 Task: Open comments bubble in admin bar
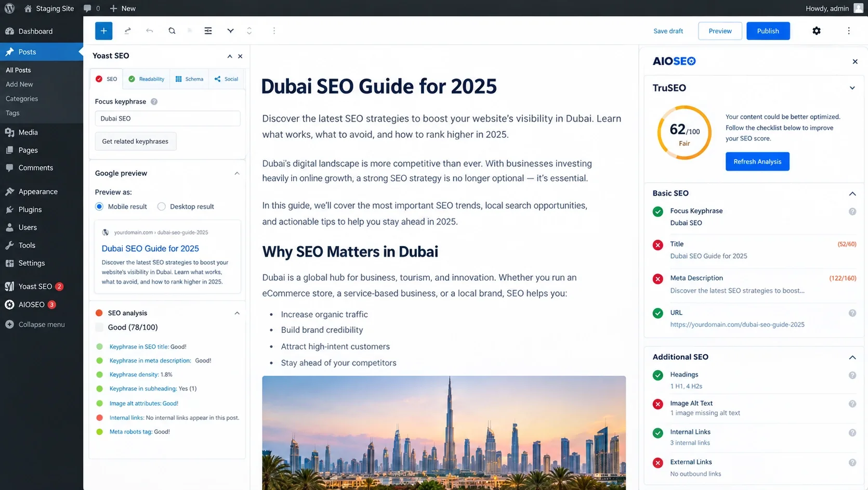pos(91,8)
